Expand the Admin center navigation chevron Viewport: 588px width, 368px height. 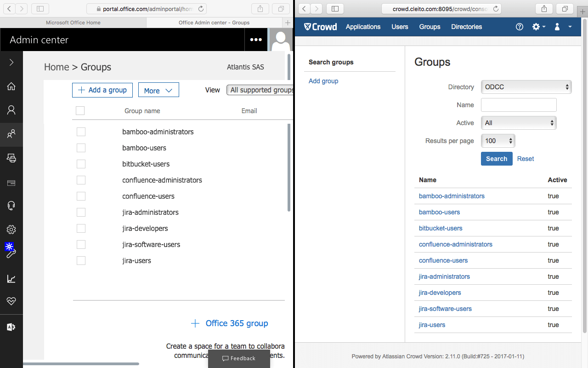[x=11, y=62]
